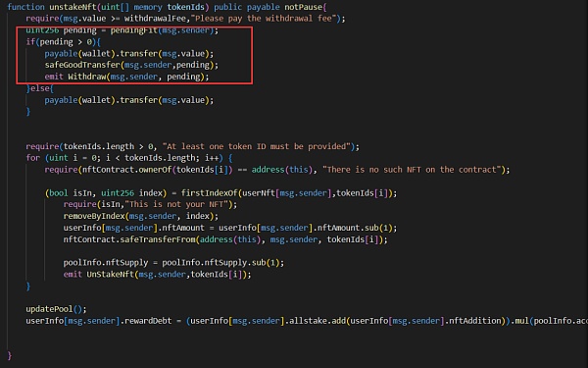Image resolution: width=588 pixels, height=368 pixels.
Task: Click the if(pending > 0) condition
Action: coord(63,41)
